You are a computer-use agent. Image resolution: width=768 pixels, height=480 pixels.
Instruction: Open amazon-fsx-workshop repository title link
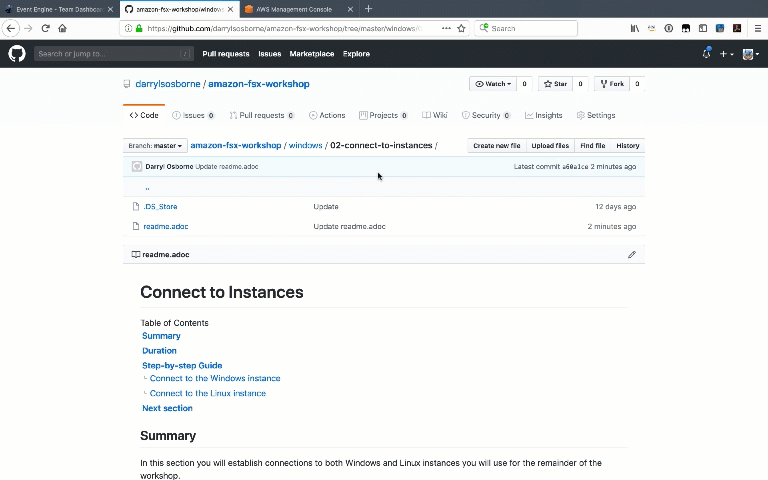[x=259, y=84]
